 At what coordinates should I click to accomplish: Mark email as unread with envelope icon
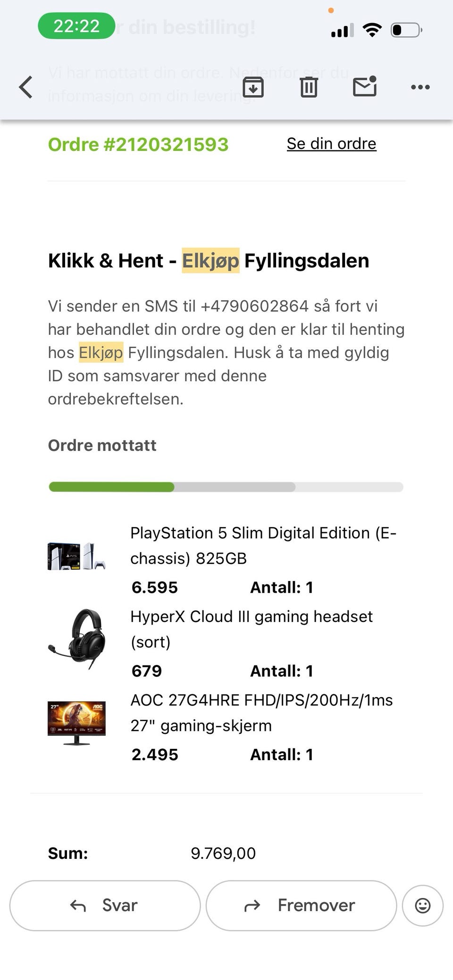(x=365, y=86)
